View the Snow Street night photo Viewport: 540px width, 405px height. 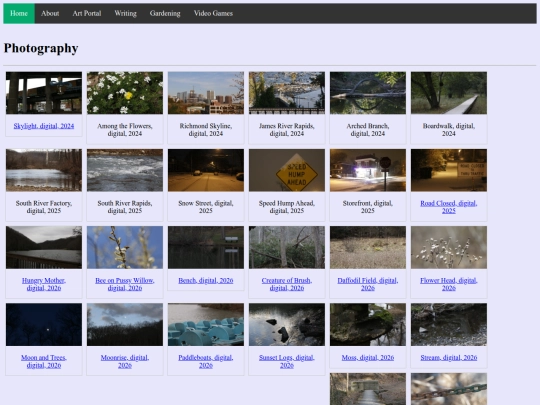(206, 170)
